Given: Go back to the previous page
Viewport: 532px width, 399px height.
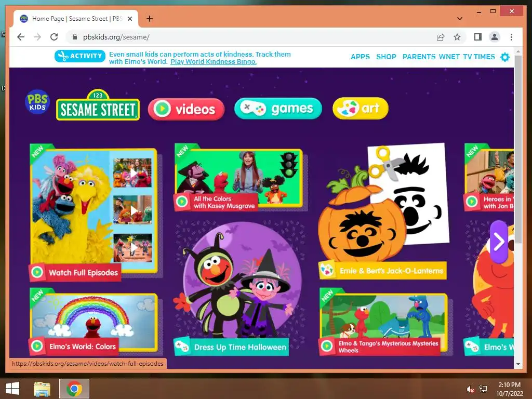Looking at the screenshot, I should coord(21,37).
